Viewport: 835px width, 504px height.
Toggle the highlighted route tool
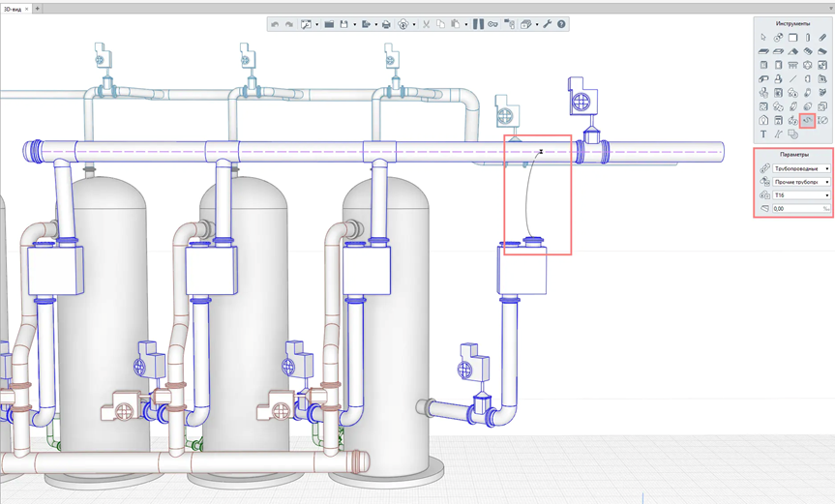click(x=807, y=121)
